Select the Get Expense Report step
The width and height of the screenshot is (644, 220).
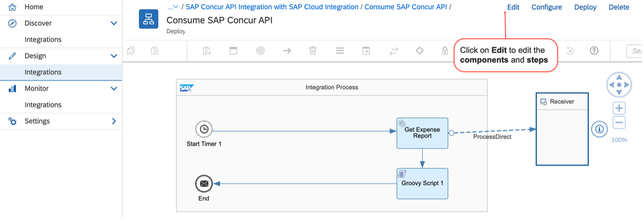(423, 133)
